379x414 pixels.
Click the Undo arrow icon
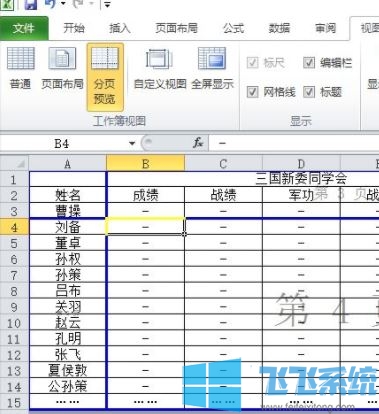pos(50,4)
